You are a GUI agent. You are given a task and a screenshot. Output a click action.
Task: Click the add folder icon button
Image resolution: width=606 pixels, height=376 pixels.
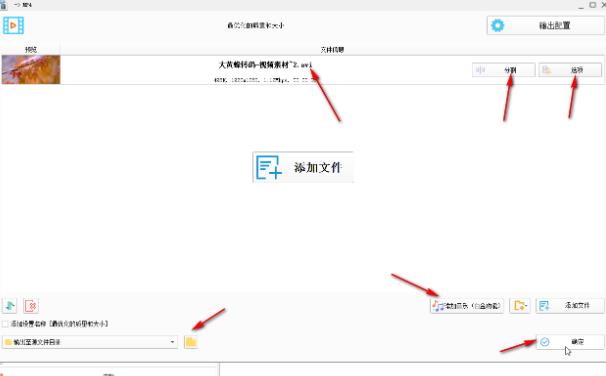click(520, 306)
